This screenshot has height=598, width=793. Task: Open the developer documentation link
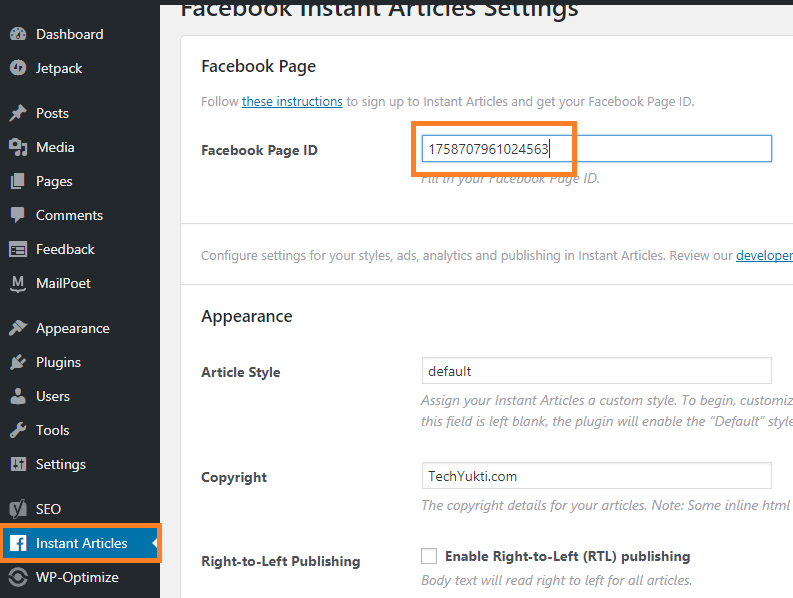click(x=764, y=255)
